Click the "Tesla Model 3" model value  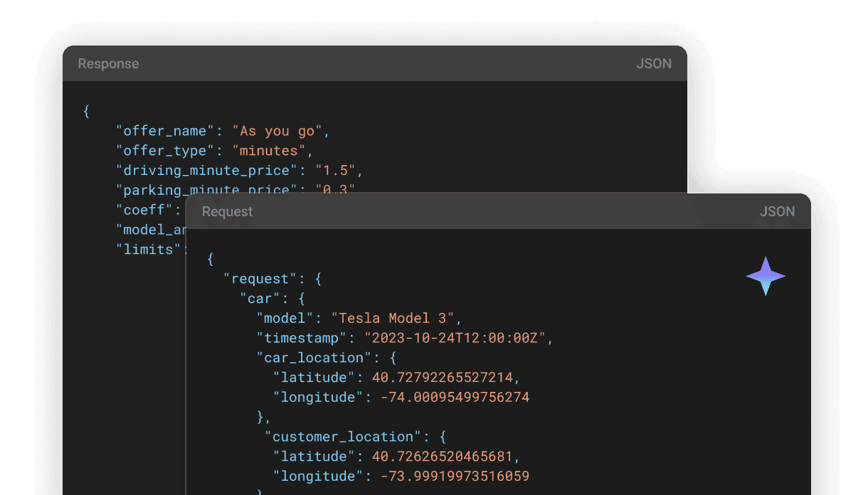pyautogui.click(x=396, y=318)
